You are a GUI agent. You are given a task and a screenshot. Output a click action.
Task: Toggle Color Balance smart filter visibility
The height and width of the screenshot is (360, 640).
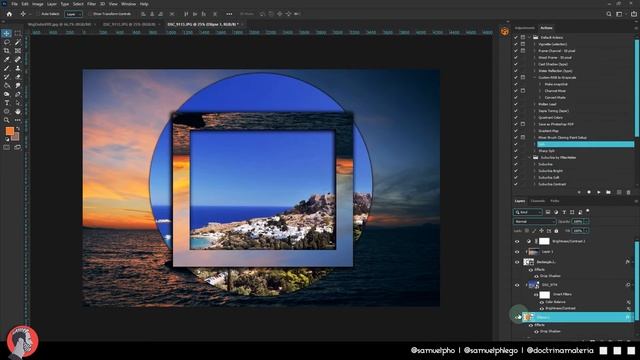click(542, 302)
